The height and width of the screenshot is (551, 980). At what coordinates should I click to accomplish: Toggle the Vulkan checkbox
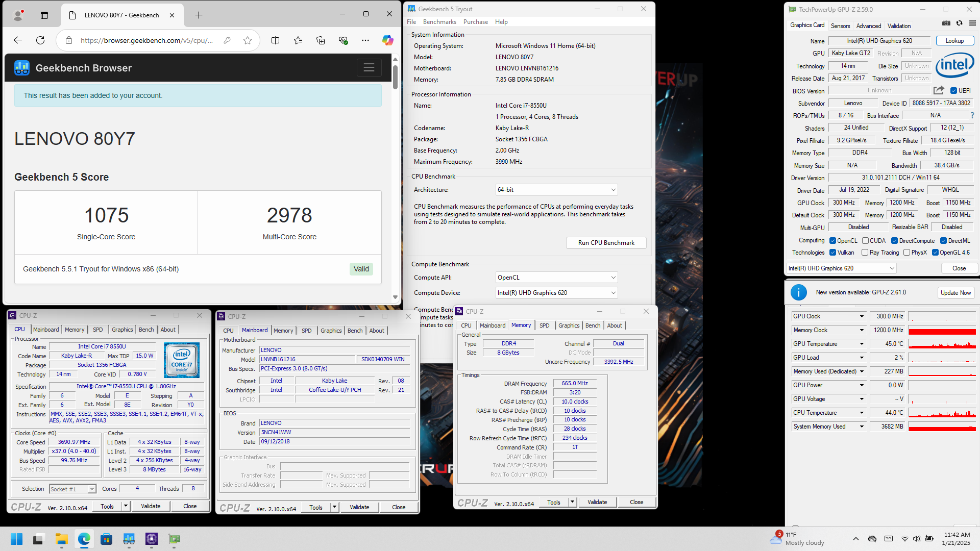coord(833,253)
